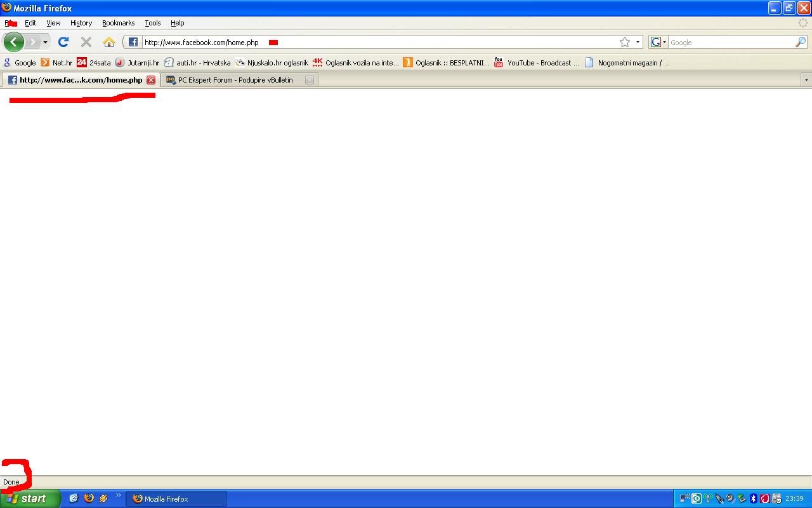Click the third Quick Launch icon beside Firefox
The width and height of the screenshot is (812, 508).
point(103,498)
